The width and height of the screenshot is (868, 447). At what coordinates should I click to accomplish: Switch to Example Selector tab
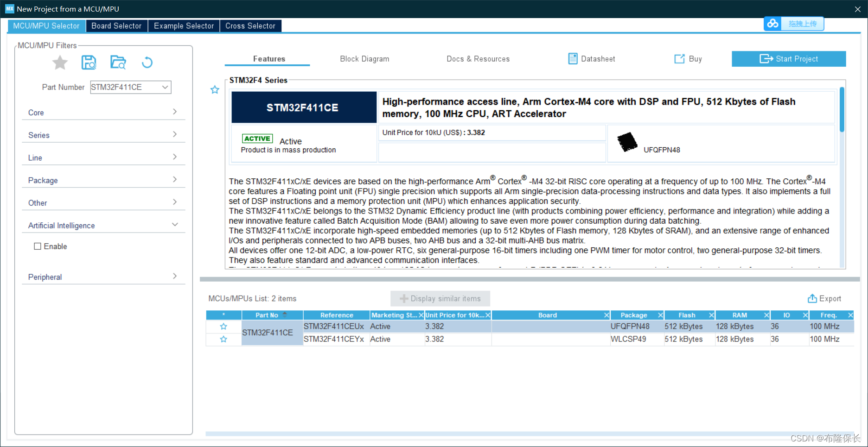tap(184, 26)
